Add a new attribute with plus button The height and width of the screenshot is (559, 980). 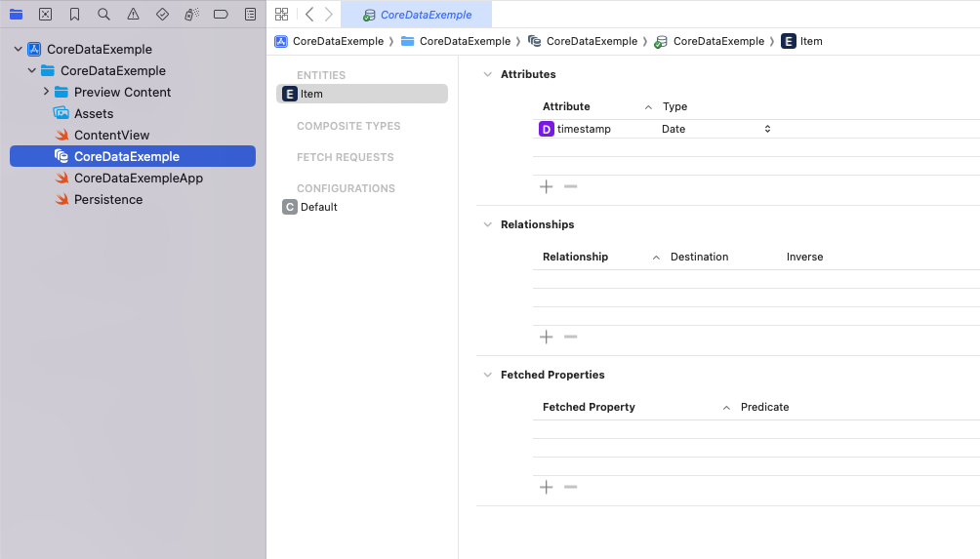pyautogui.click(x=547, y=186)
